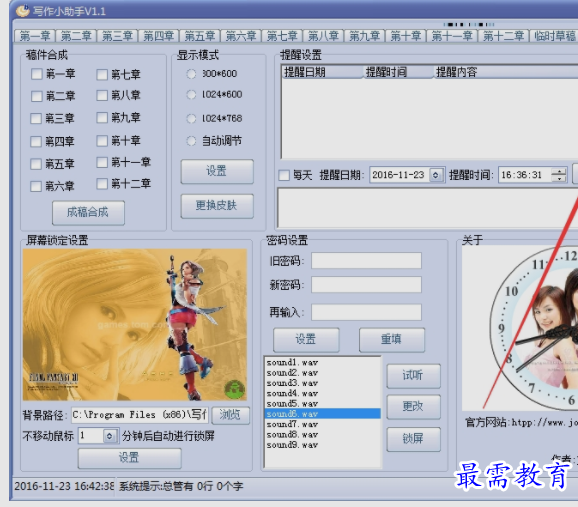Enable the 每天 reminder checkbox

tap(284, 175)
